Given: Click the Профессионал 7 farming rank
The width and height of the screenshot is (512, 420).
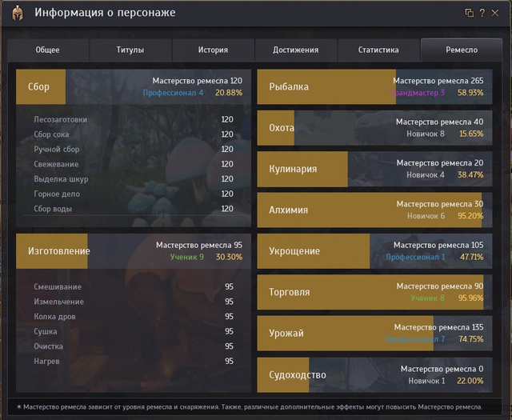Looking at the screenshot, I should point(415,340).
